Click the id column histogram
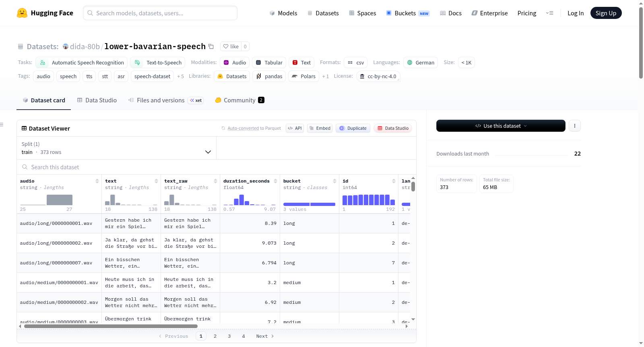 click(369, 199)
